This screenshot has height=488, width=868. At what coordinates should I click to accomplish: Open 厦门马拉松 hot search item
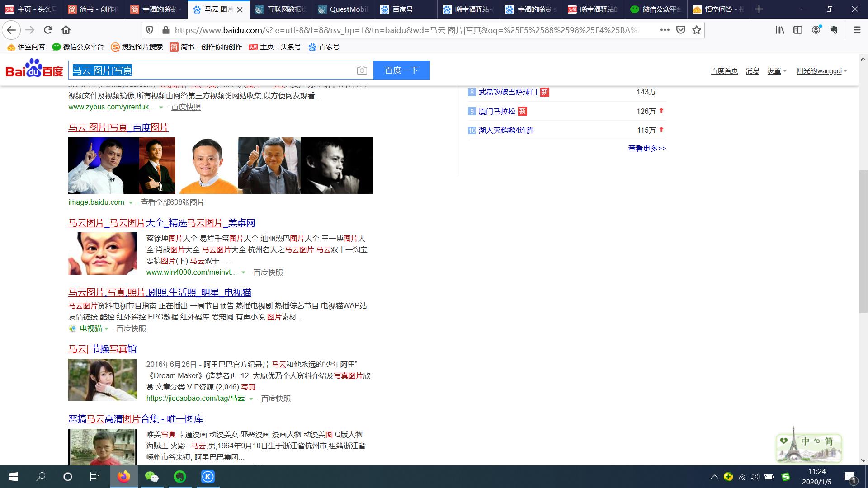(497, 111)
